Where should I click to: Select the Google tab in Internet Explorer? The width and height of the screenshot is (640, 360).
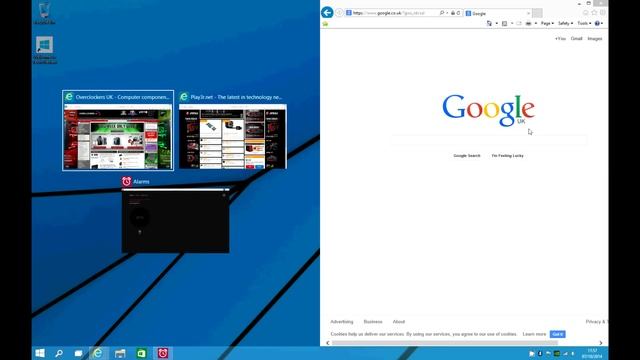[497, 13]
